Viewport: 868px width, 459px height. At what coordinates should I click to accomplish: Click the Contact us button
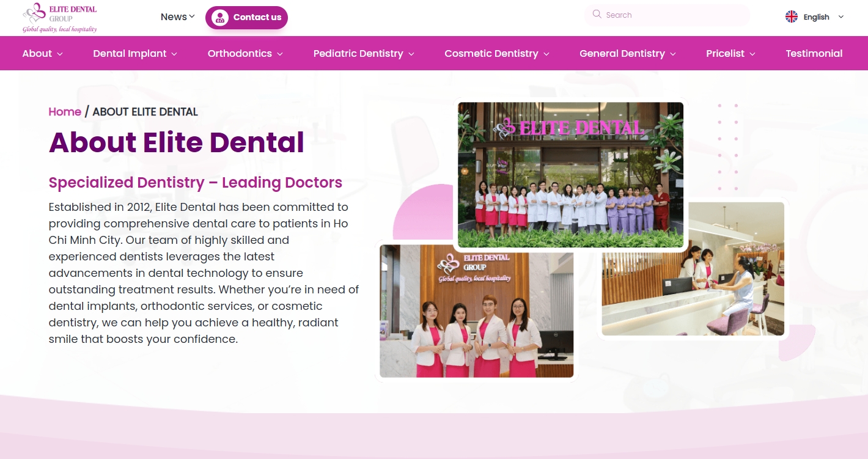246,17
